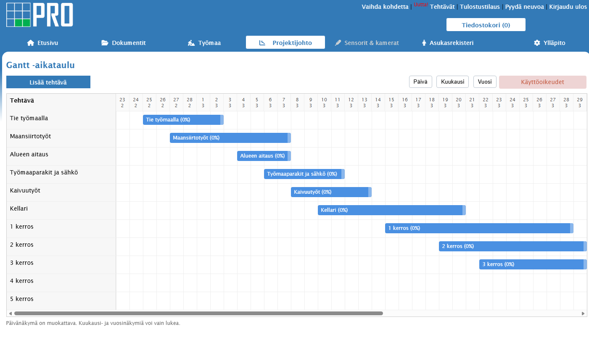Open Asukasrekisteri via the person icon
The width and height of the screenshot is (589, 364).
(423, 42)
